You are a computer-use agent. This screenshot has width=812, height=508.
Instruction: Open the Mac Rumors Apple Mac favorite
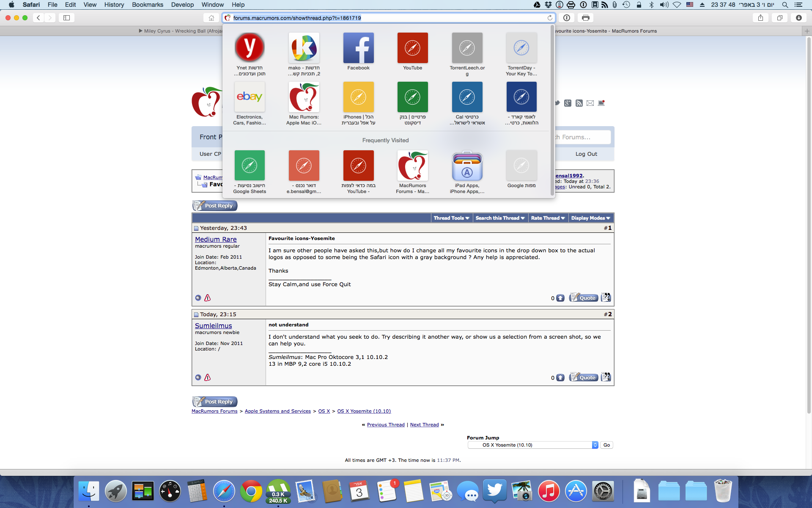(304, 97)
